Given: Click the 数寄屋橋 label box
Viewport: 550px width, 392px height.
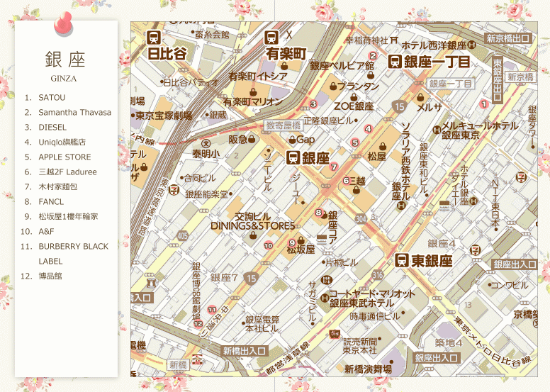Looking at the screenshot, I should point(283,125).
